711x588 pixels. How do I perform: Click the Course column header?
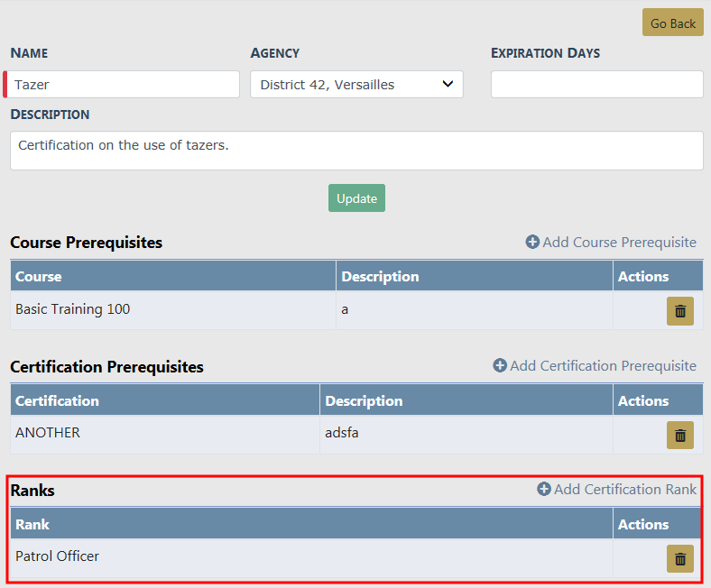(x=39, y=277)
